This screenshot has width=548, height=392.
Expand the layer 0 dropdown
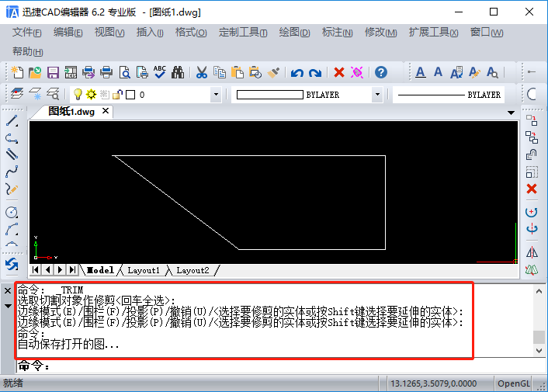pos(216,95)
